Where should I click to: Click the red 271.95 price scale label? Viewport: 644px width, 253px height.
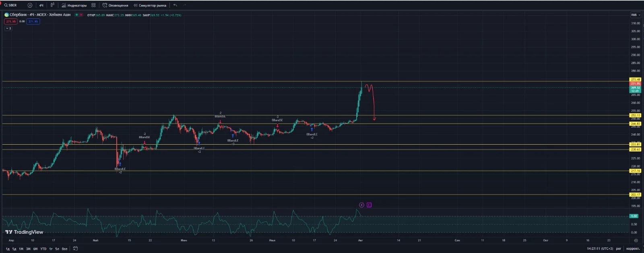(x=636, y=83)
